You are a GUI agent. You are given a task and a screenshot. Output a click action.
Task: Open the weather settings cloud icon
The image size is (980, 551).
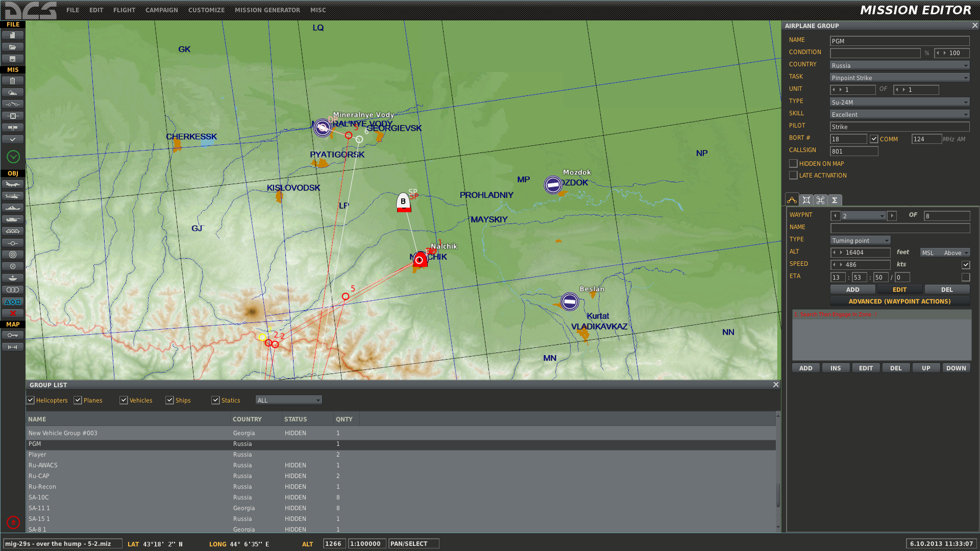(13, 92)
